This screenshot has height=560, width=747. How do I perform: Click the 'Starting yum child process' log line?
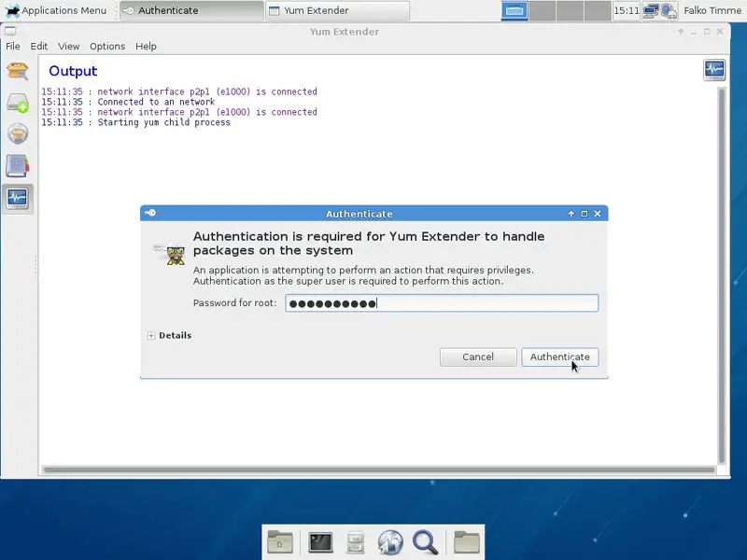click(x=163, y=122)
